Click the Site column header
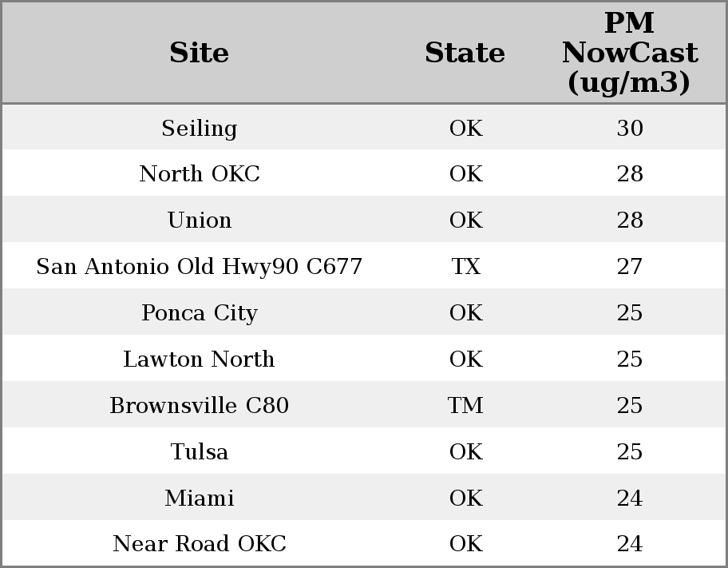 pyautogui.click(x=200, y=53)
